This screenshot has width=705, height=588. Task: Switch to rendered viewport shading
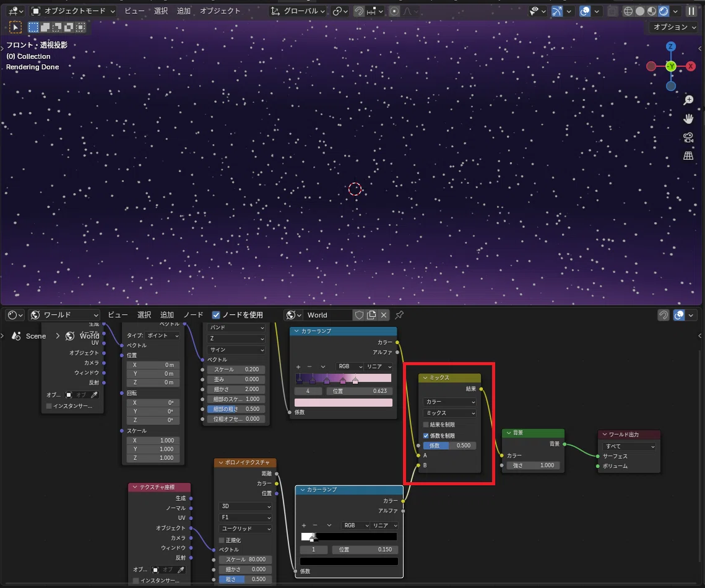click(x=664, y=11)
